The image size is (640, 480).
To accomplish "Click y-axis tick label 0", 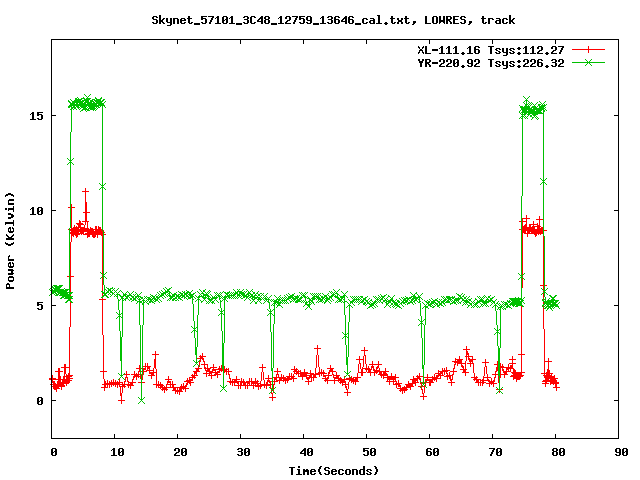I will point(40,401).
